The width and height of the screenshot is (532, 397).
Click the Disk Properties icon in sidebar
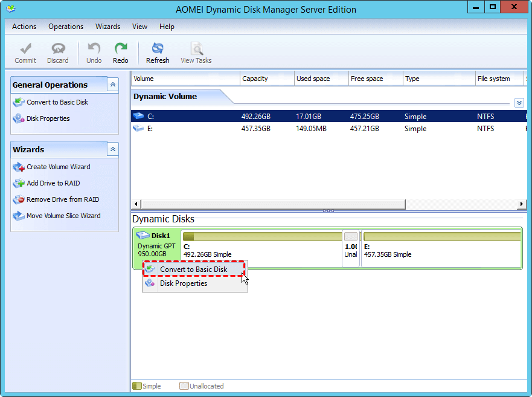[19, 118]
